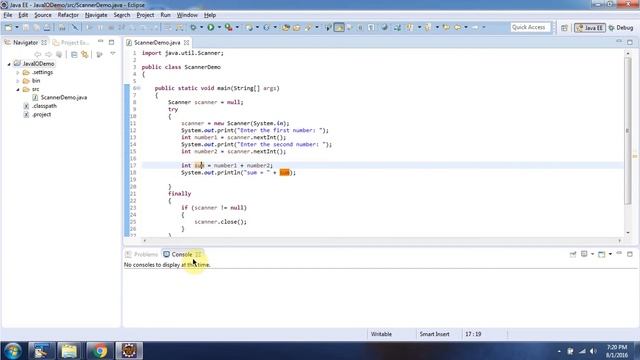Viewport: 640px width, 360px height.
Task: Open Chrome from the taskbar
Action: [99, 351]
